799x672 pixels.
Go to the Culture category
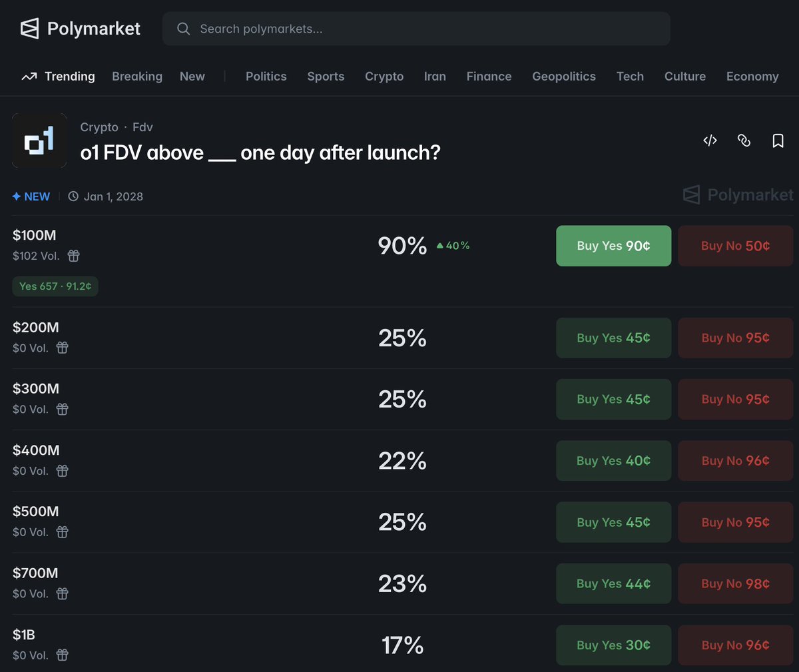point(685,77)
